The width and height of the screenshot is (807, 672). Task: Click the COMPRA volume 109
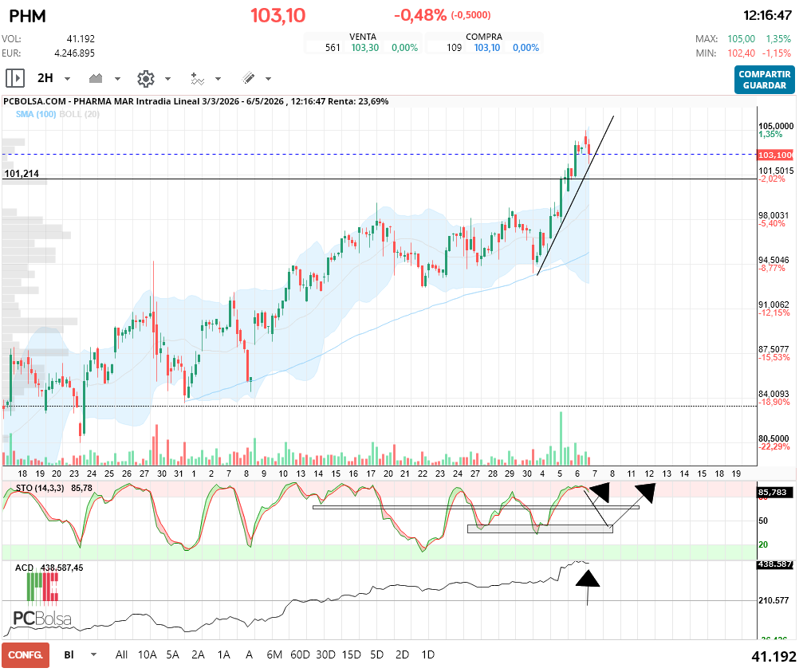[x=454, y=48]
